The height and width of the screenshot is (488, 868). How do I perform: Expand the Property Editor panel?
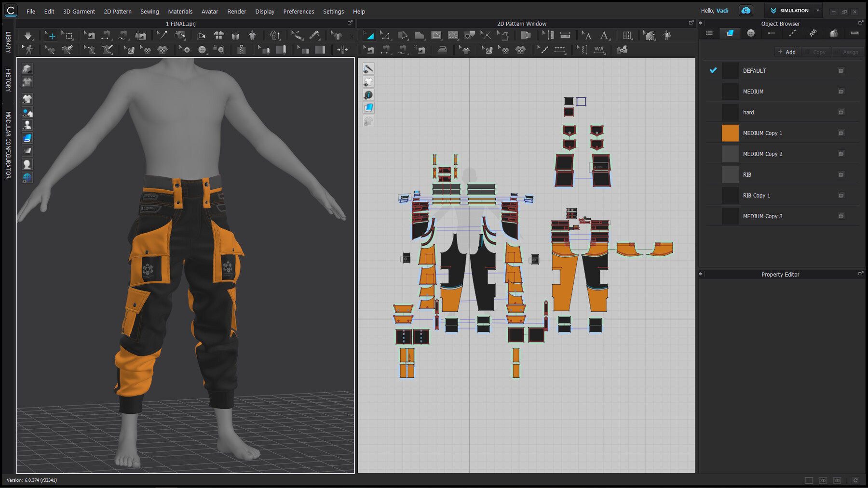pyautogui.click(x=860, y=273)
